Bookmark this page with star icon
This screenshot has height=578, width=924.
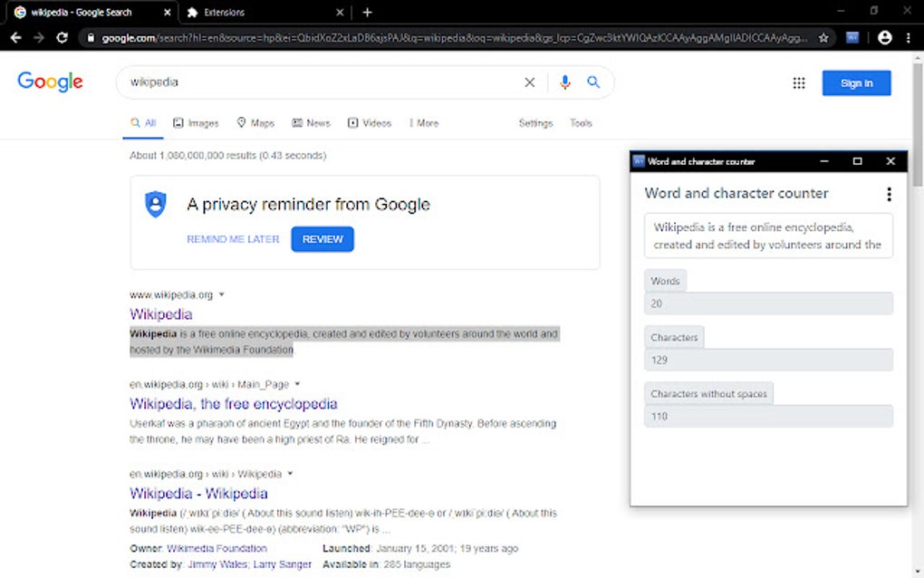click(823, 38)
